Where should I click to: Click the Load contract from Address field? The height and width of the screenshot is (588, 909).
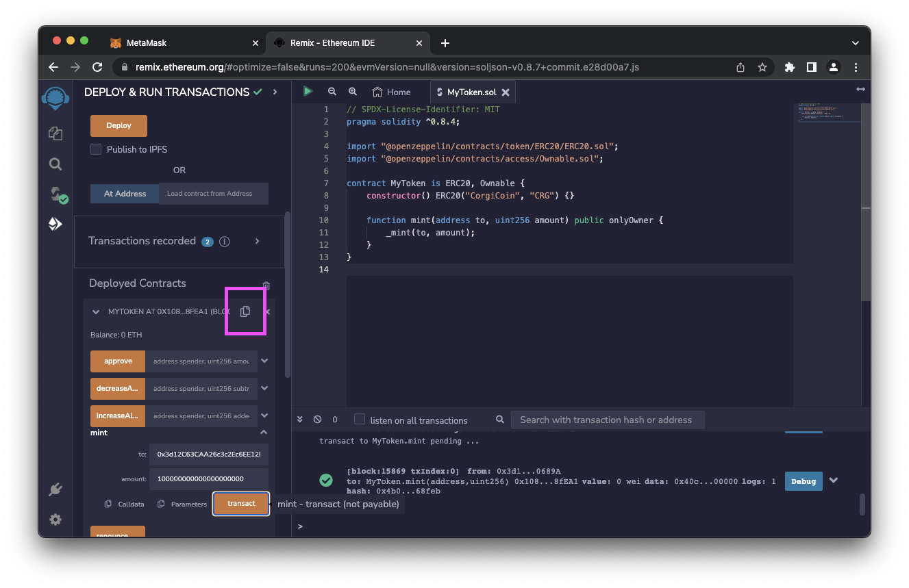(214, 194)
